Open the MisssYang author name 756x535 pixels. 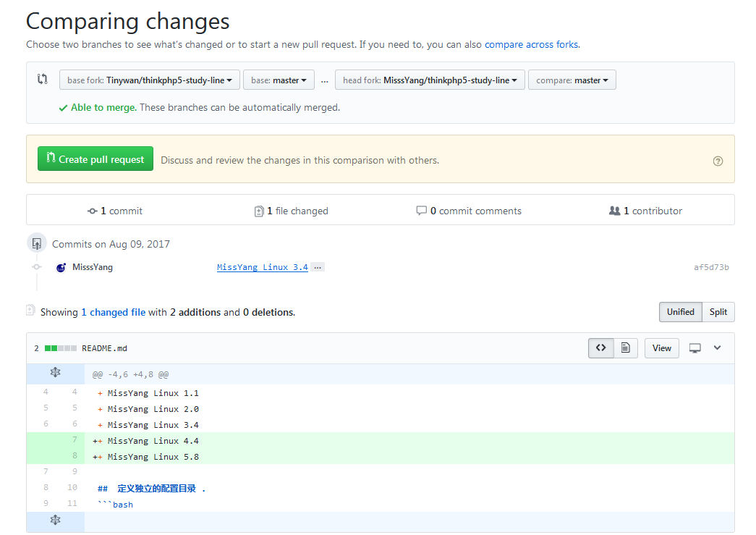93,267
